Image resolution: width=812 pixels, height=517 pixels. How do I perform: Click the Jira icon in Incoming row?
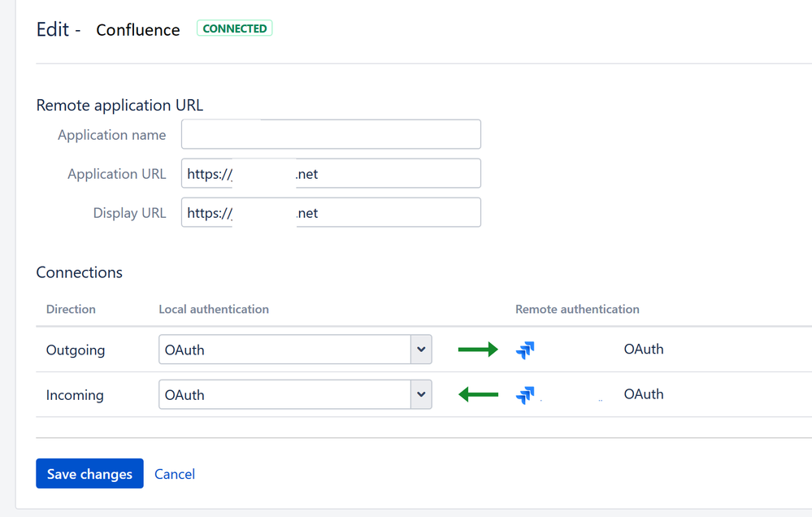(525, 395)
